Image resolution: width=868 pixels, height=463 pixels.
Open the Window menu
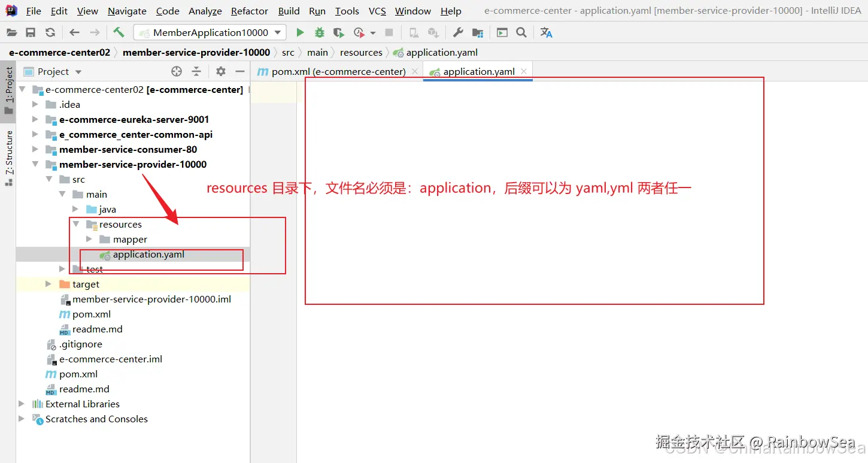click(413, 11)
